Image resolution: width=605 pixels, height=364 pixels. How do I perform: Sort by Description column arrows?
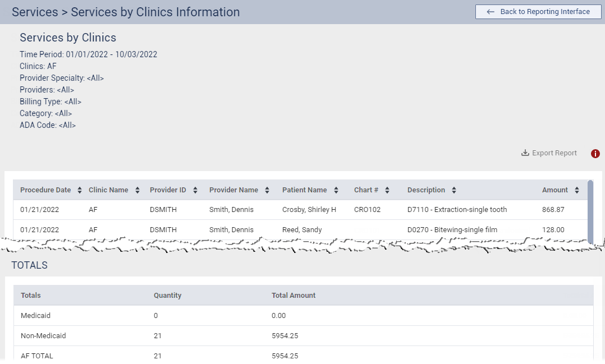tap(453, 190)
